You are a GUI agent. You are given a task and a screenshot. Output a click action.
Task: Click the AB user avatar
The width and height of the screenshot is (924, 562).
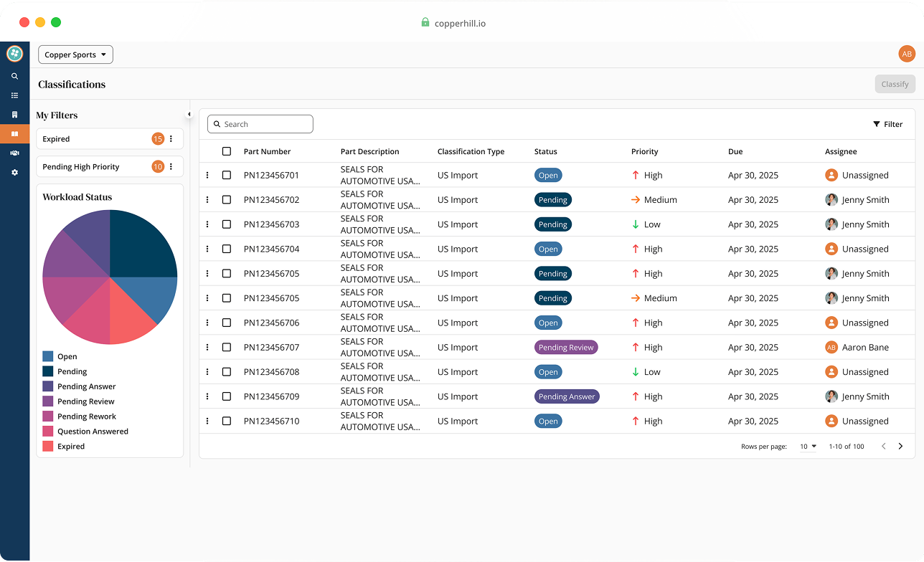907,54
